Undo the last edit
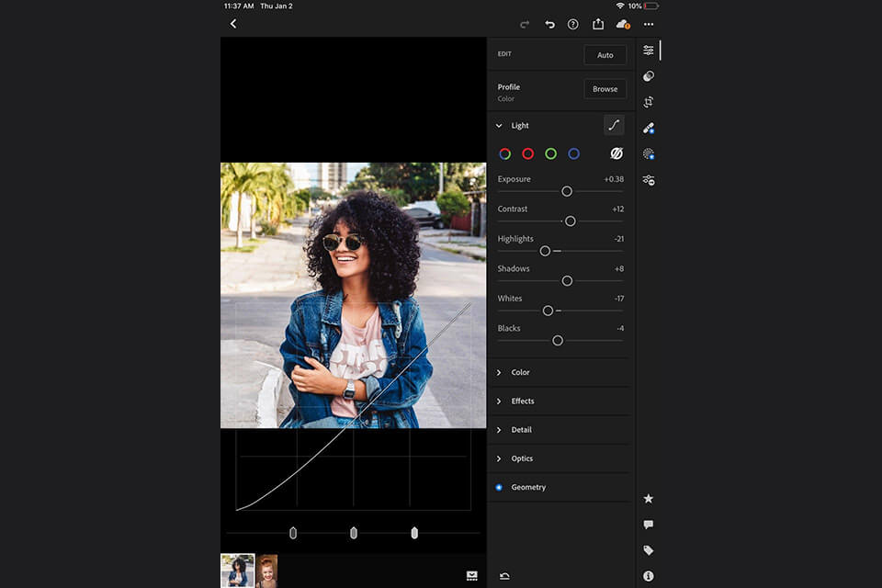This screenshot has height=588, width=882. click(x=548, y=25)
